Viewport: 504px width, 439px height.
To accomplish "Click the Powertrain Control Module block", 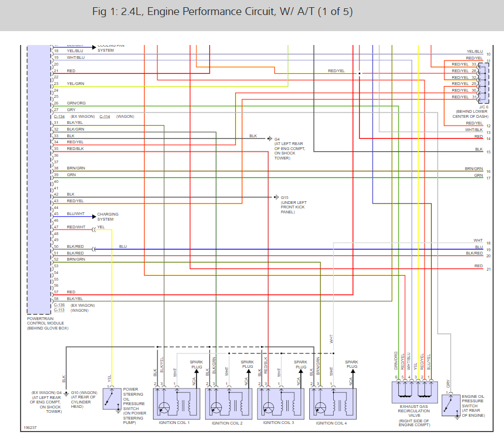I will pyautogui.click(x=39, y=179).
